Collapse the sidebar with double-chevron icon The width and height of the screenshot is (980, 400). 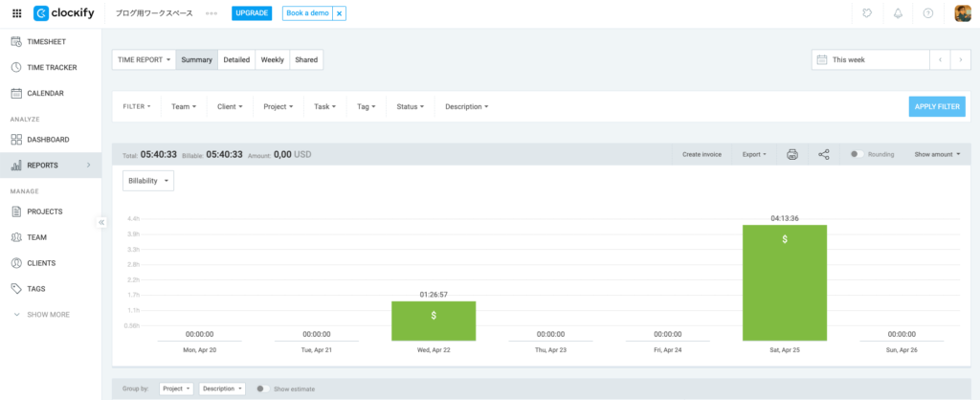pyautogui.click(x=101, y=222)
